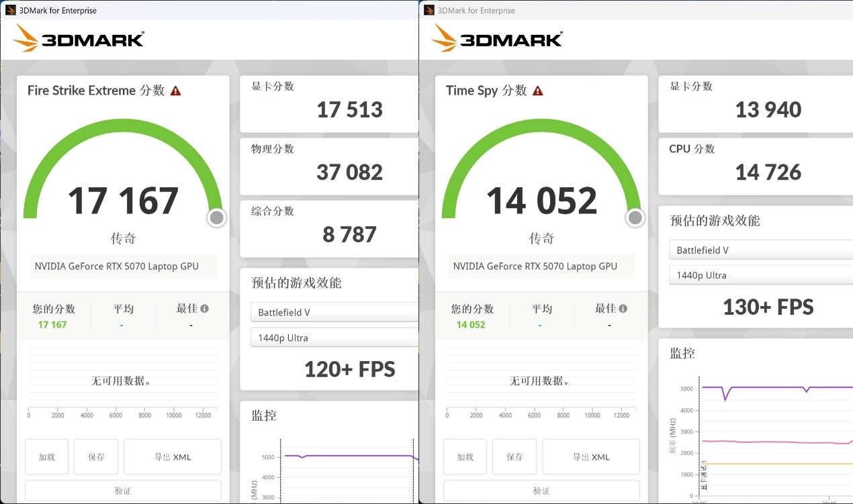Open 1440p Ultra dropdown in Time Spy window

coord(761,275)
